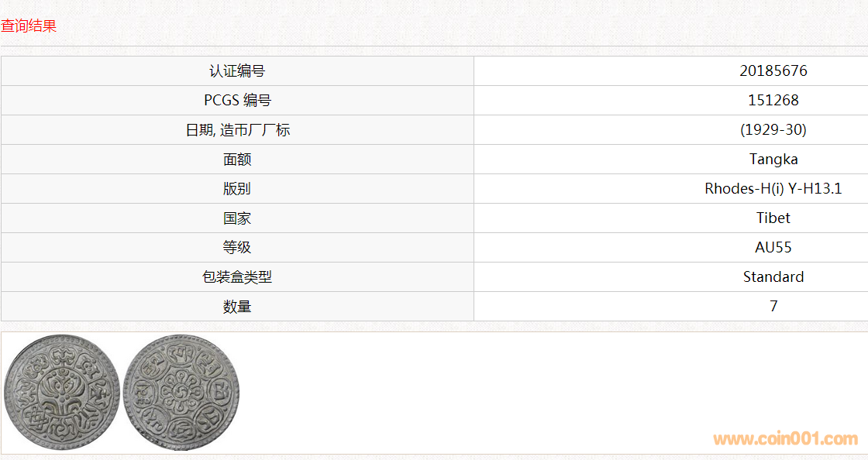Click the 认证编号 label cell
Image resolution: width=868 pixels, height=460 pixels.
pos(237,71)
